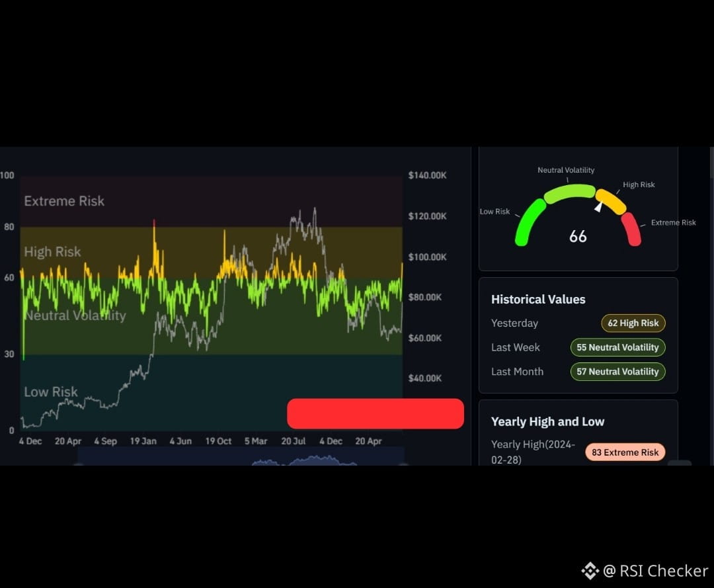Click the 'High Risk' chart zone label

tap(52, 251)
